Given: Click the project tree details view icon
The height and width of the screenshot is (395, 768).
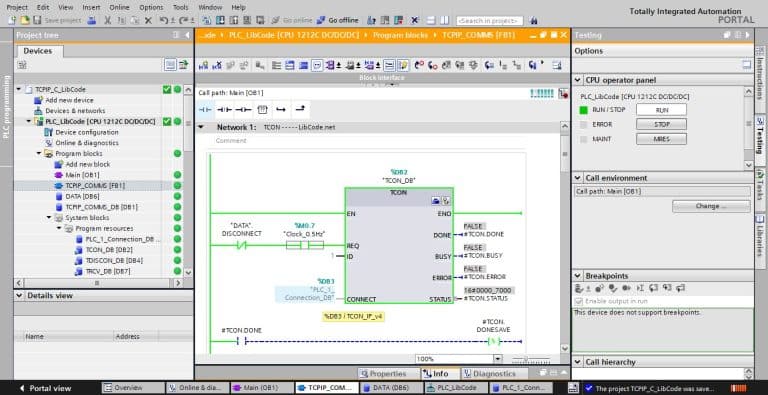Looking at the screenshot, I should (170, 65).
